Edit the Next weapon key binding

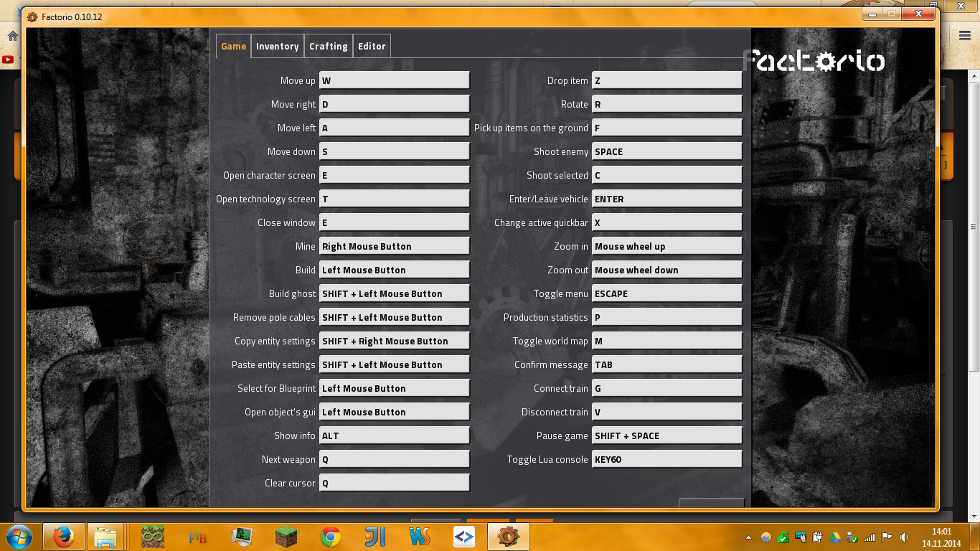pos(394,459)
